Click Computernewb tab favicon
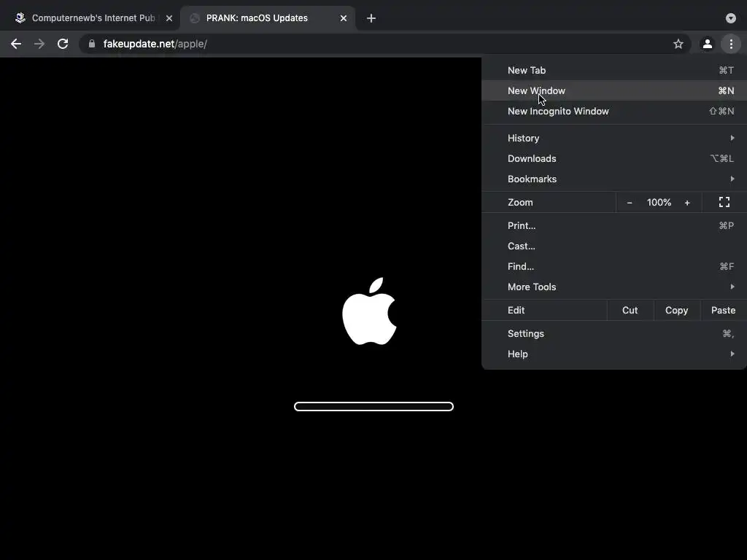The width and height of the screenshot is (747, 560). click(x=20, y=18)
